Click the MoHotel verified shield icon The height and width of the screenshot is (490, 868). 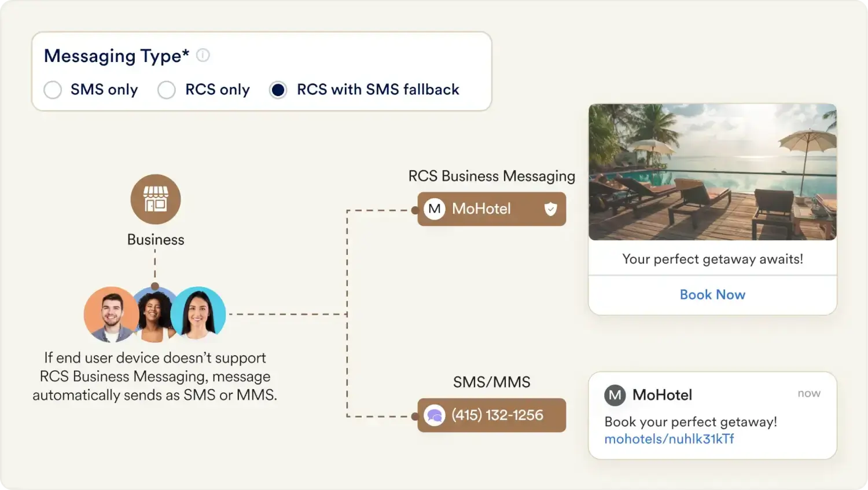pyautogui.click(x=550, y=209)
